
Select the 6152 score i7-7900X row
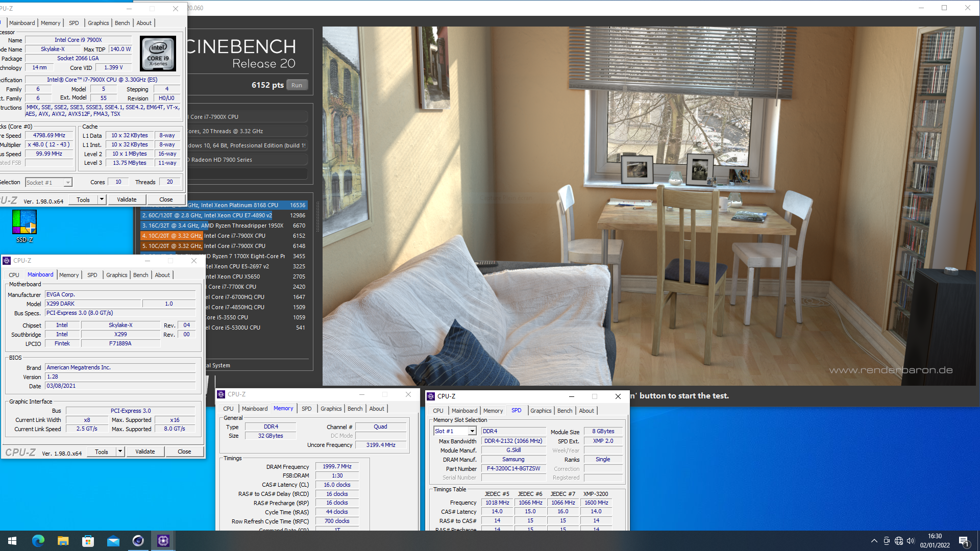[224, 236]
